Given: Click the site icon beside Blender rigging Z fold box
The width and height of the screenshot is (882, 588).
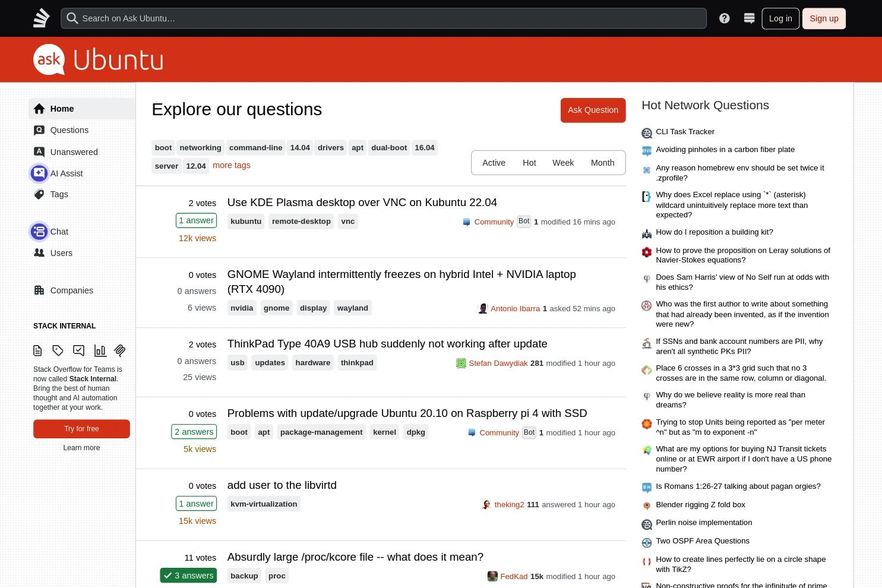Looking at the screenshot, I should pyautogui.click(x=647, y=506).
